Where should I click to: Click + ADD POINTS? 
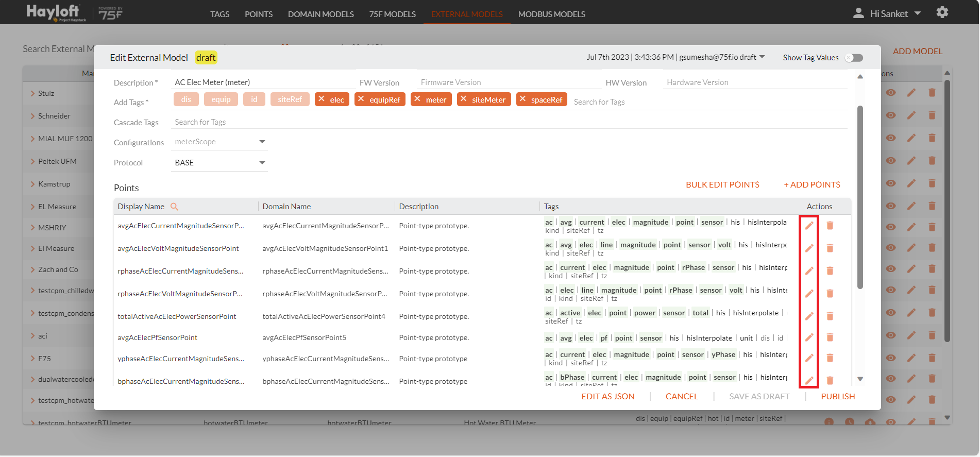point(812,184)
